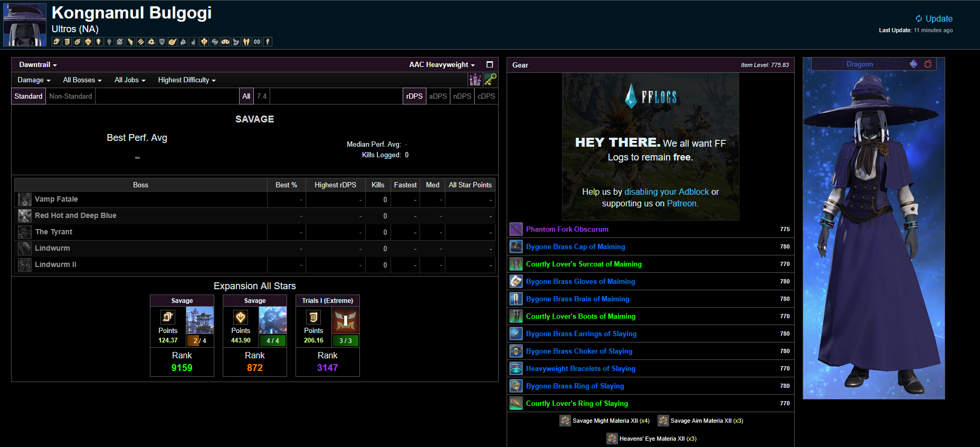Click the Heavyweight Bracelets item icon
980x447 pixels.
(x=516, y=368)
